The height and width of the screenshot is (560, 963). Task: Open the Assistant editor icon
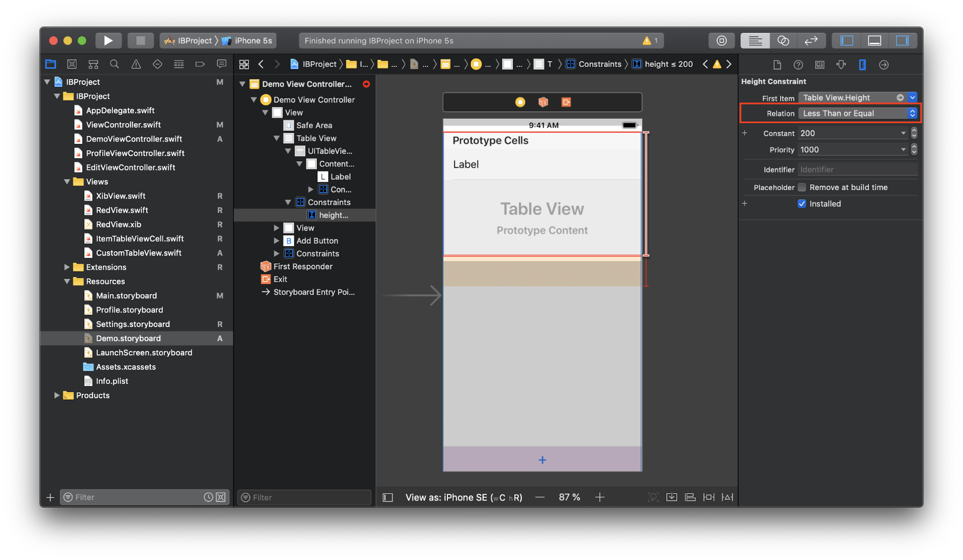(783, 40)
